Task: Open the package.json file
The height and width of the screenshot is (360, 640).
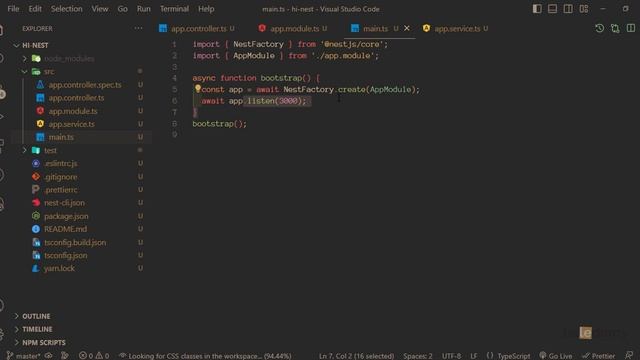Action: (x=66, y=216)
